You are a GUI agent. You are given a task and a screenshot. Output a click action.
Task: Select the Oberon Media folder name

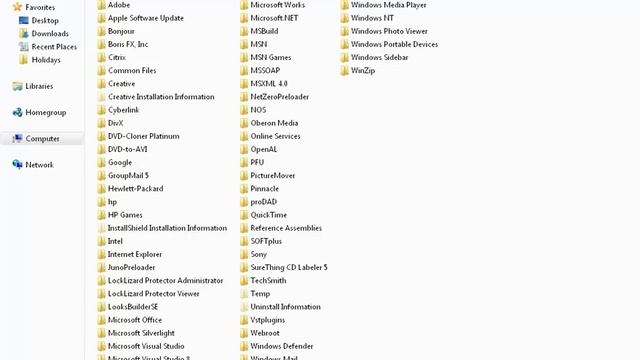tap(274, 123)
